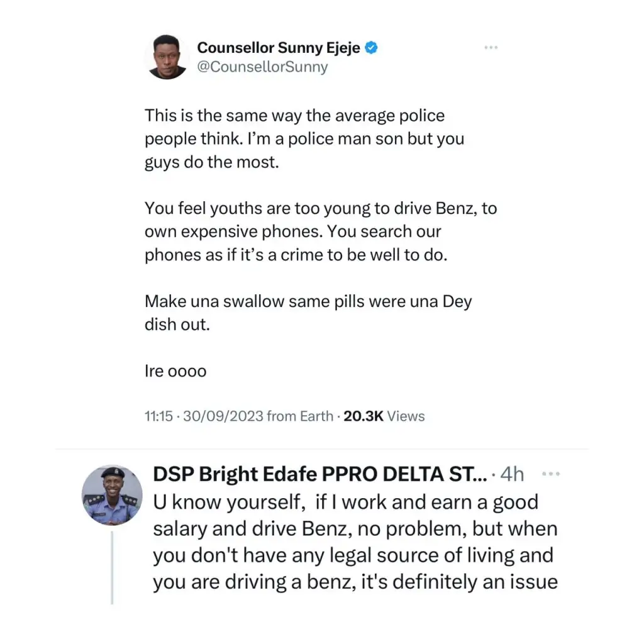Click the 'from Earth' location label

coord(299,416)
